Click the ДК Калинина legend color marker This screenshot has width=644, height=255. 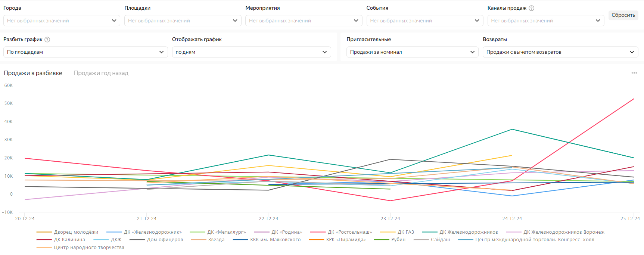[x=44, y=240]
